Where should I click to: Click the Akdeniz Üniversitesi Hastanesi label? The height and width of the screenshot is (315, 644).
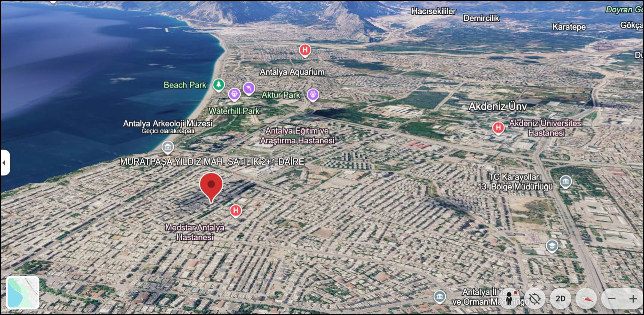point(546,128)
